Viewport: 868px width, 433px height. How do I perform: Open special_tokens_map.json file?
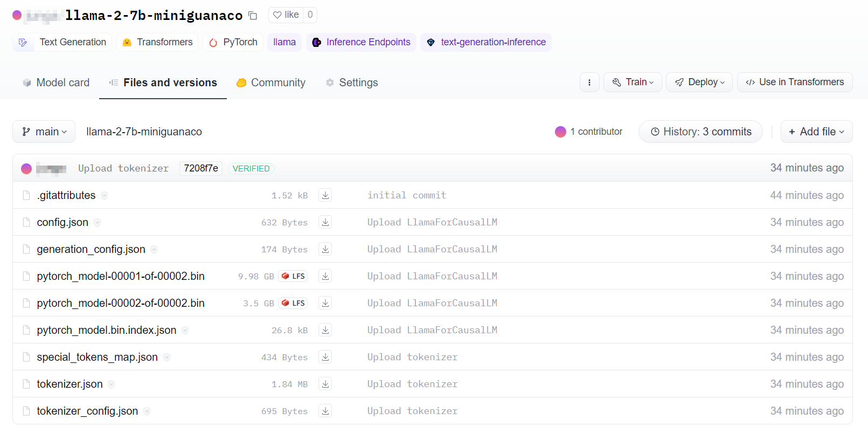pos(98,357)
